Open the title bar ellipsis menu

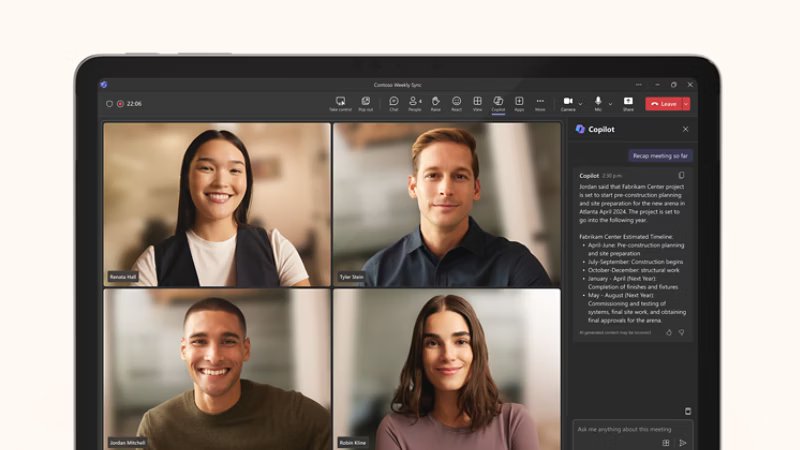[639, 85]
